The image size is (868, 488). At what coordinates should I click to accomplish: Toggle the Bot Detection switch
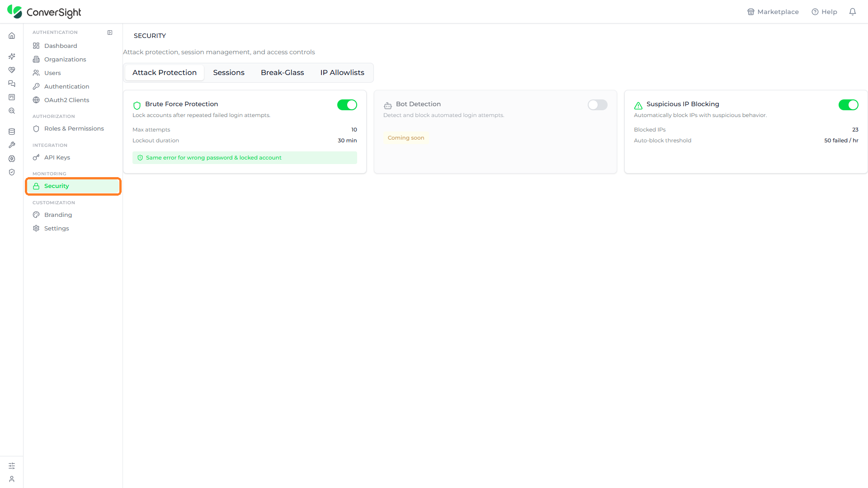click(x=598, y=105)
